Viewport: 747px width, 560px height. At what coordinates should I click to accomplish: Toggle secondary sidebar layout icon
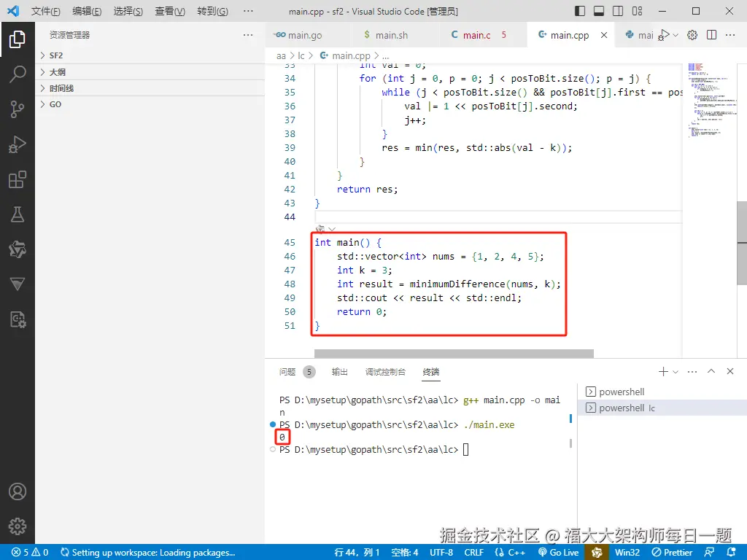[618, 11]
